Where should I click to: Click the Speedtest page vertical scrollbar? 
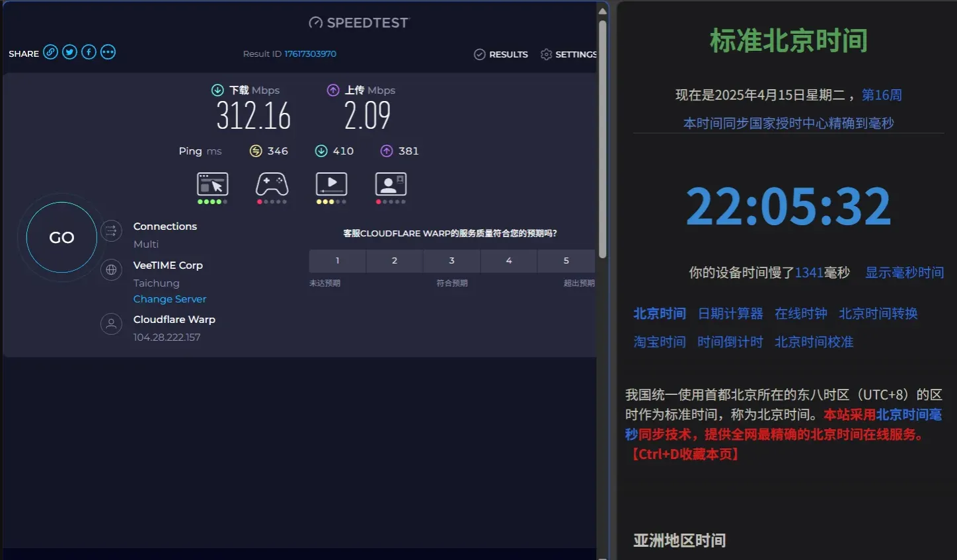coord(602,139)
